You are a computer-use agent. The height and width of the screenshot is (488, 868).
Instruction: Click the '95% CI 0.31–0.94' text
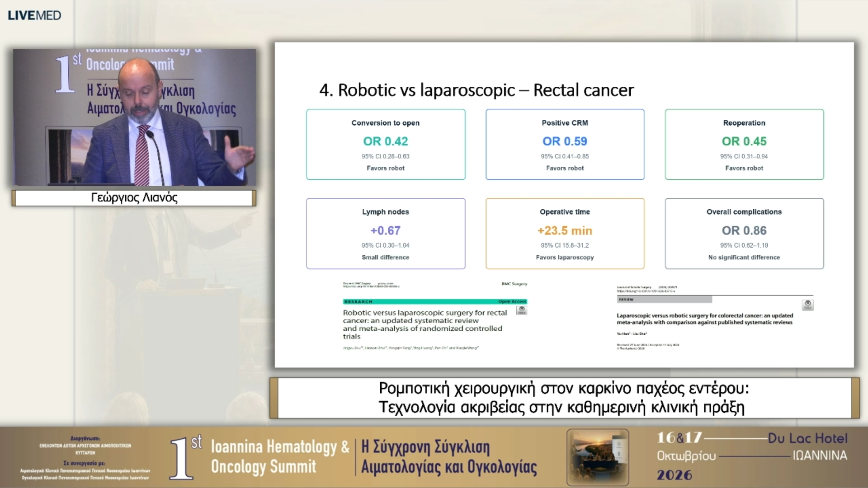coord(744,156)
